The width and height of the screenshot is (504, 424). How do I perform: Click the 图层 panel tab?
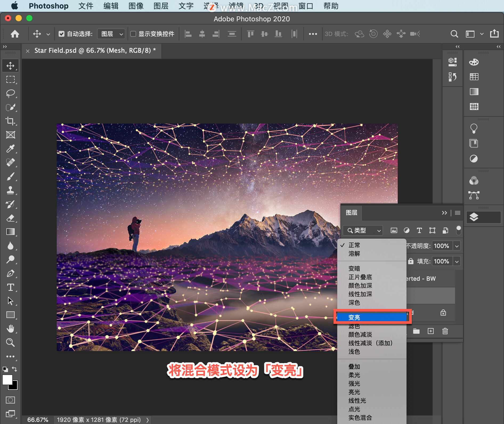point(351,213)
